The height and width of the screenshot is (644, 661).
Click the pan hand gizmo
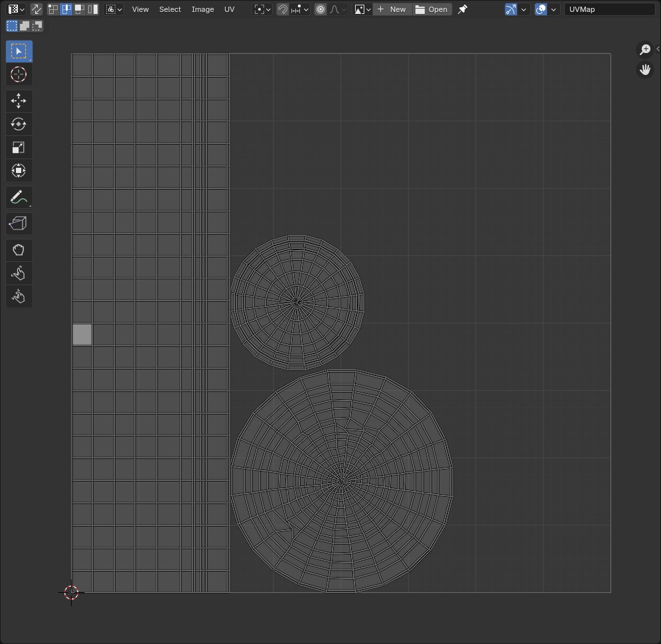pyautogui.click(x=645, y=70)
